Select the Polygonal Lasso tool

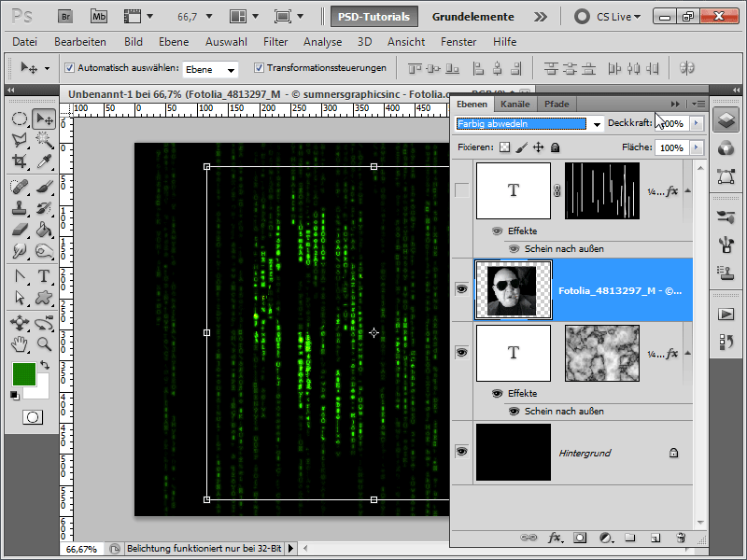pyautogui.click(x=19, y=139)
